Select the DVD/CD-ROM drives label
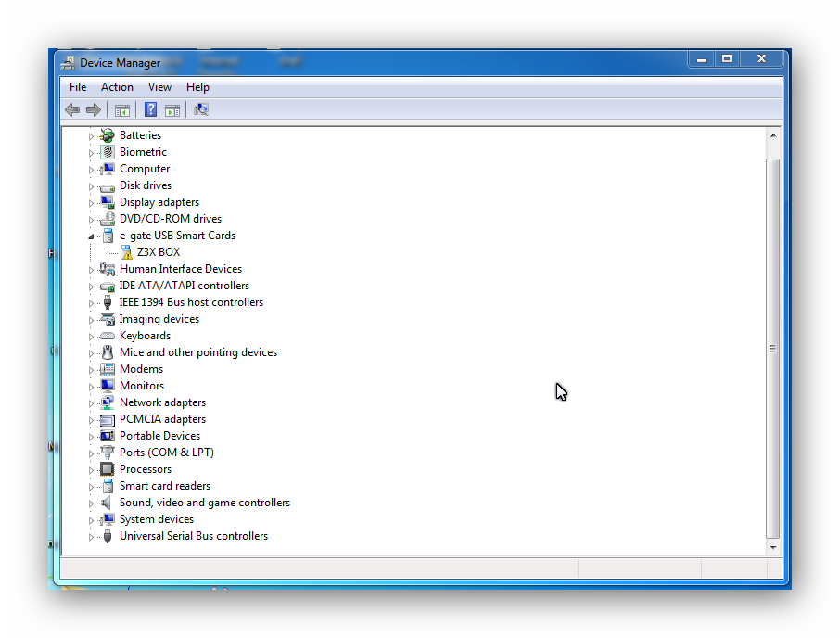 (x=171, y=219)
